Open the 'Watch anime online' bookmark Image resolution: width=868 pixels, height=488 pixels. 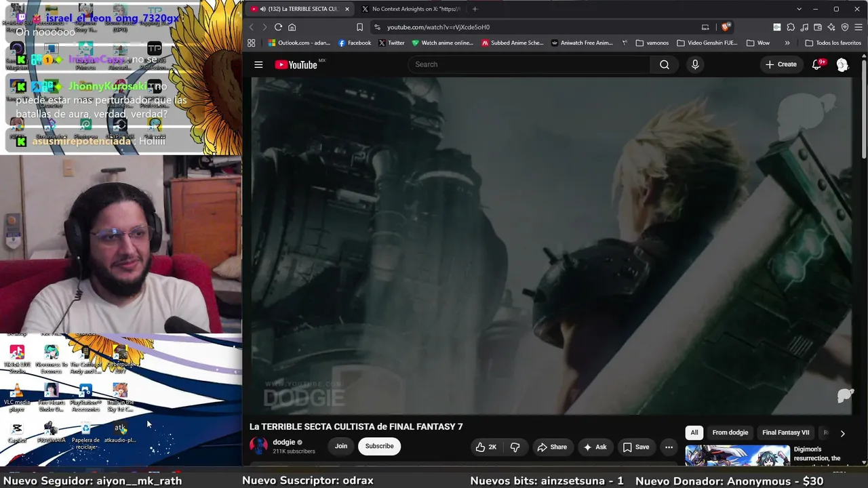point(442,43)
